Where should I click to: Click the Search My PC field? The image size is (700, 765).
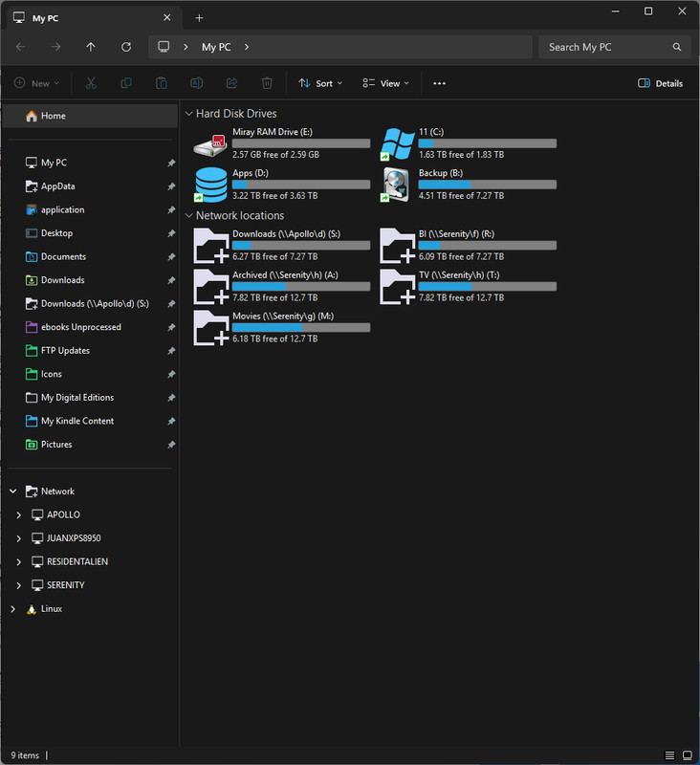point(615,47)
